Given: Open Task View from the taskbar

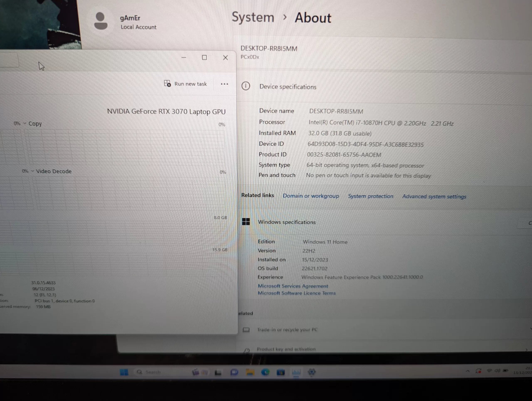Looking at the screenshot, I should coord(218,372).
